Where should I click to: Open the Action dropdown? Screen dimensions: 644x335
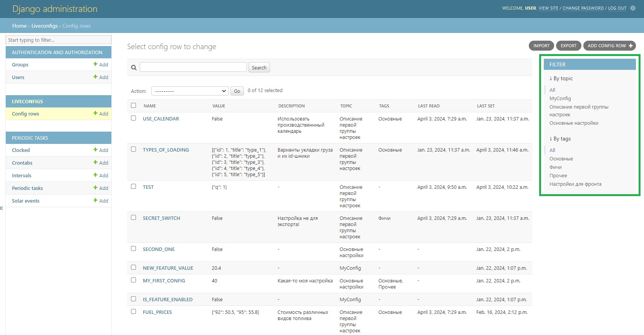tap(190, 91)
